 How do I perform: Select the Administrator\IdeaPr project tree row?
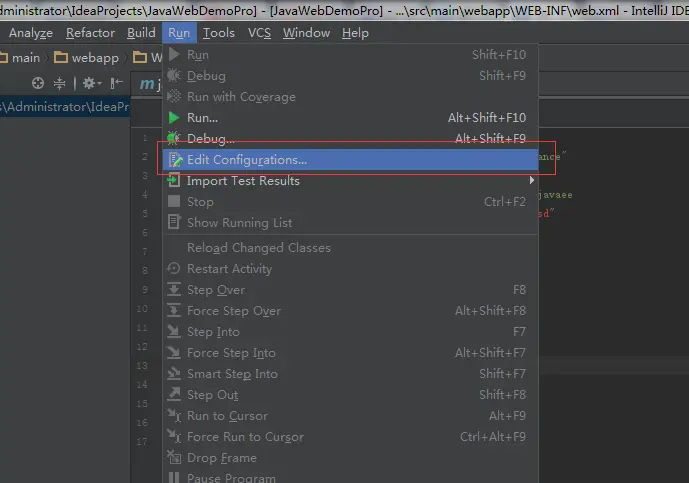point(65,107)
